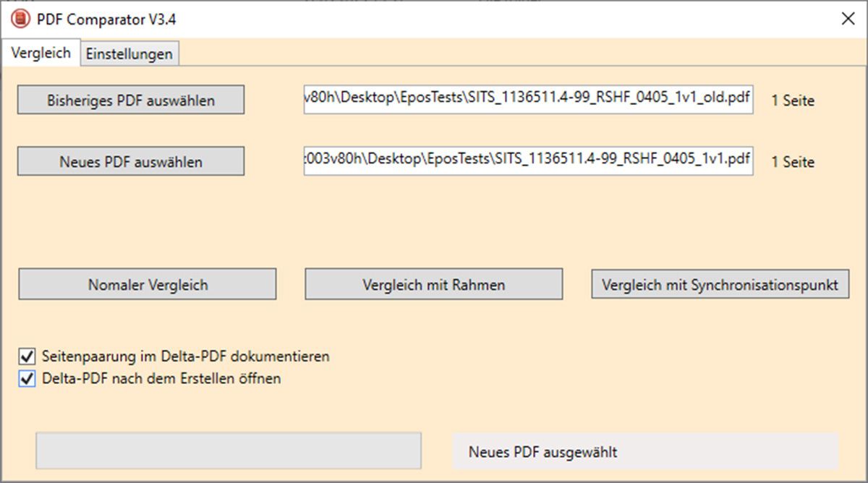The width and height of the screenshot is (868, 483).
Task: Launch Vergleich mit Synchronisationspunkt
Action: [720, 285]
